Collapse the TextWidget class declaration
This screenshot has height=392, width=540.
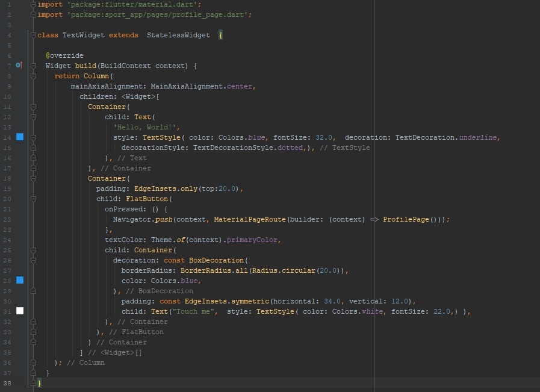(33, 35)
